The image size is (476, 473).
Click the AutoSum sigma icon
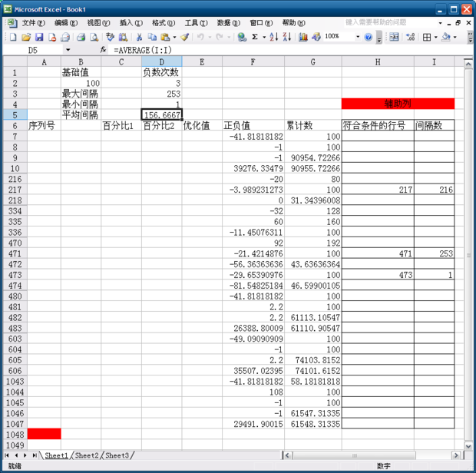point(255,37)
